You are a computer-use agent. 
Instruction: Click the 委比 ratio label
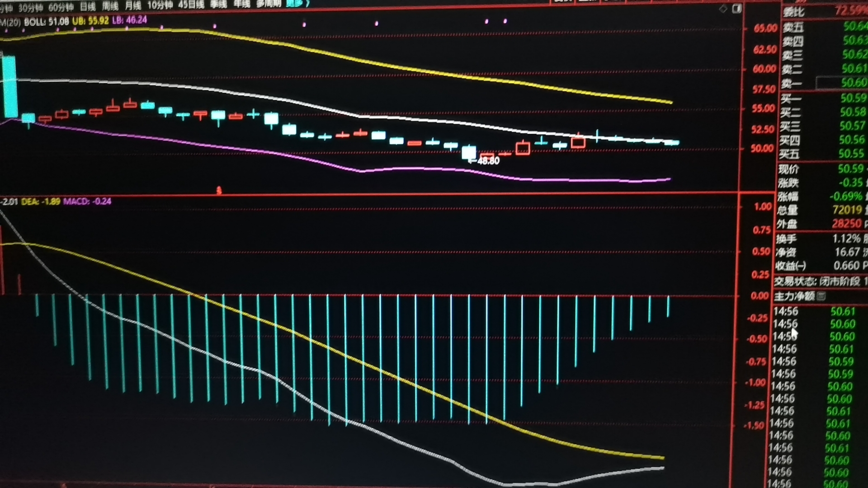click(793, 12)
